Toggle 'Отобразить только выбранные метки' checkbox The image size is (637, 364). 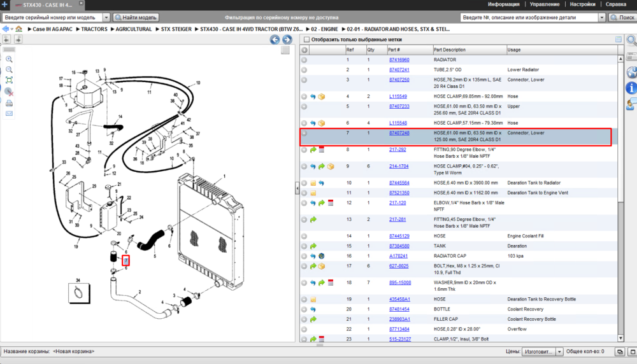(307, 39)
